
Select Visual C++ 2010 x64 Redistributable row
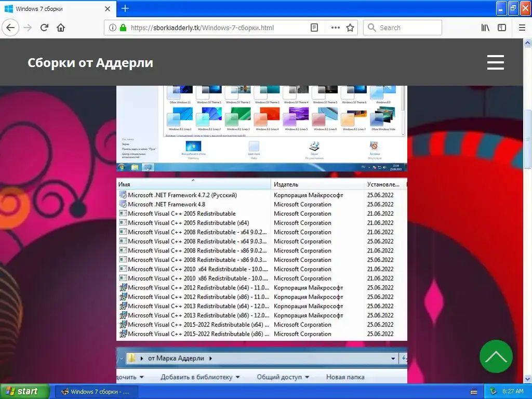[x=262, y=269]
